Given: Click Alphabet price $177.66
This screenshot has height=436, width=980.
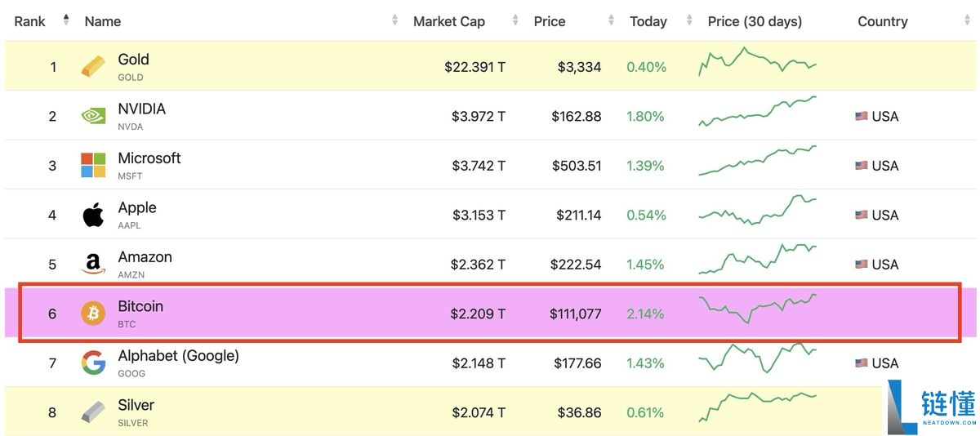Looking at the screenshot, I should [577, 363].
